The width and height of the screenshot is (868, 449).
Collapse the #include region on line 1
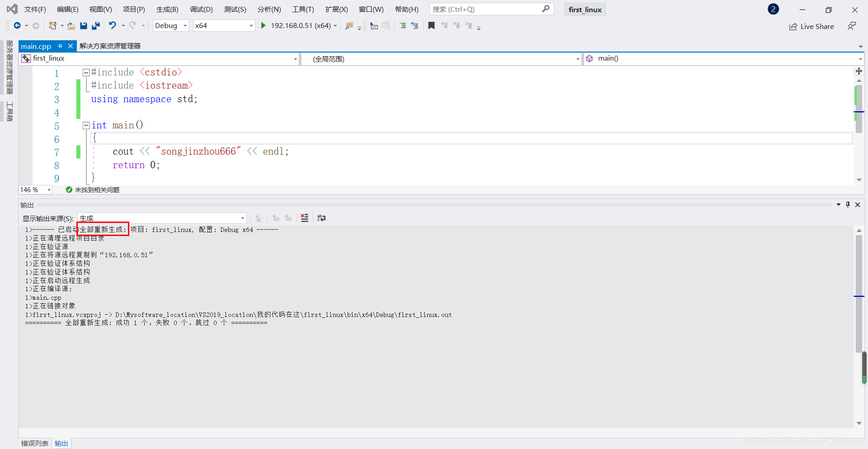click(86, 72)
